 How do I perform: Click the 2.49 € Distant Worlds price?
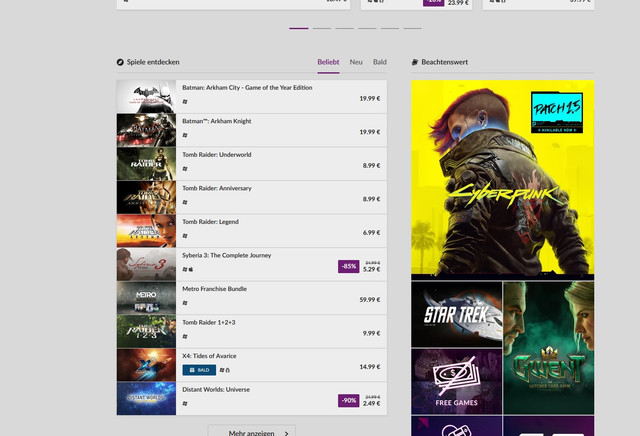371,403
